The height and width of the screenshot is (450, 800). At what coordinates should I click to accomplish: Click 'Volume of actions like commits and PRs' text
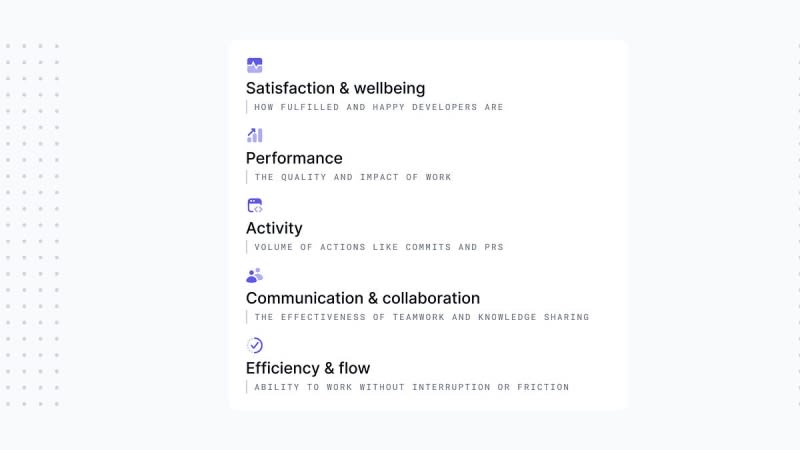click(x=379, y=247)
